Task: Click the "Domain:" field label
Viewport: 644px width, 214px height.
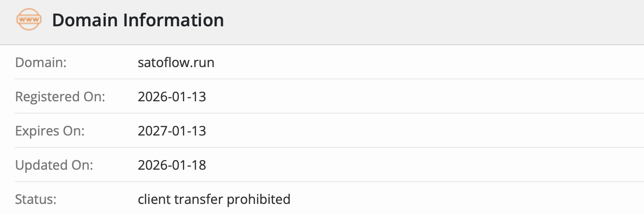Action: click(x=40, y=63)
